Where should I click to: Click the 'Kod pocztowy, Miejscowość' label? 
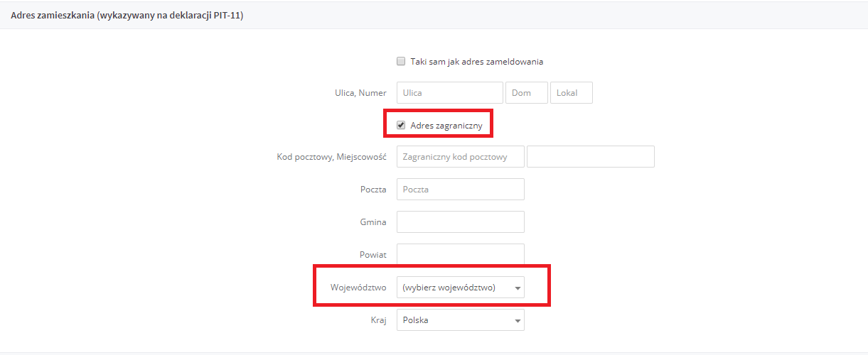(x=331, y=157)
